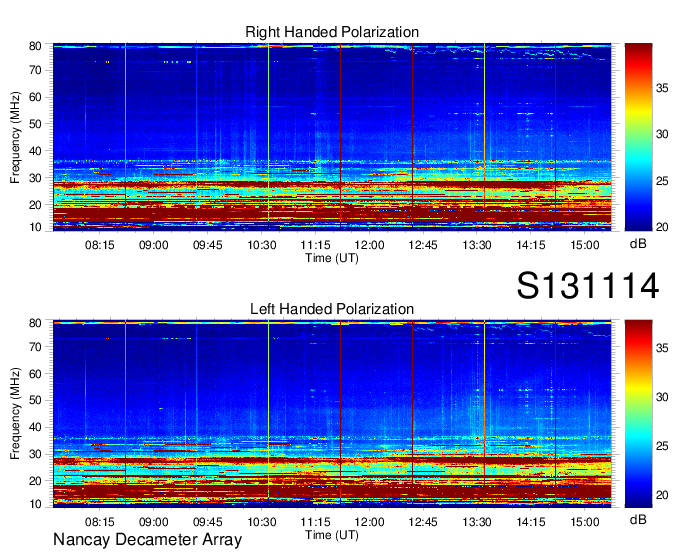680x552 pixels.
Task: Click 09:00 tick on Right Handed time axis
Action: tap(154, 245)
